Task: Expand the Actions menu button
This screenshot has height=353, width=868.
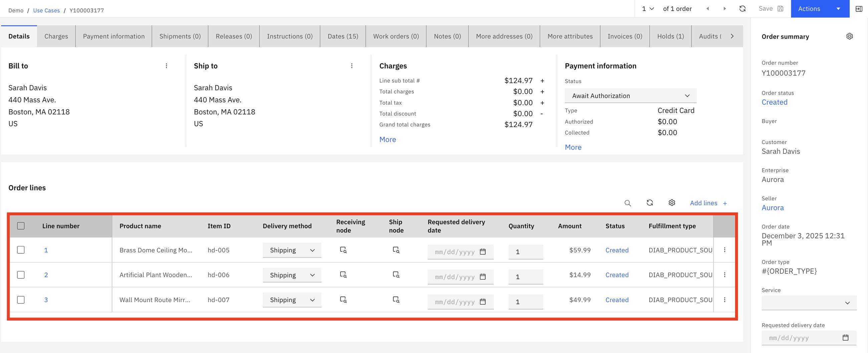Action: coord(820,9)
